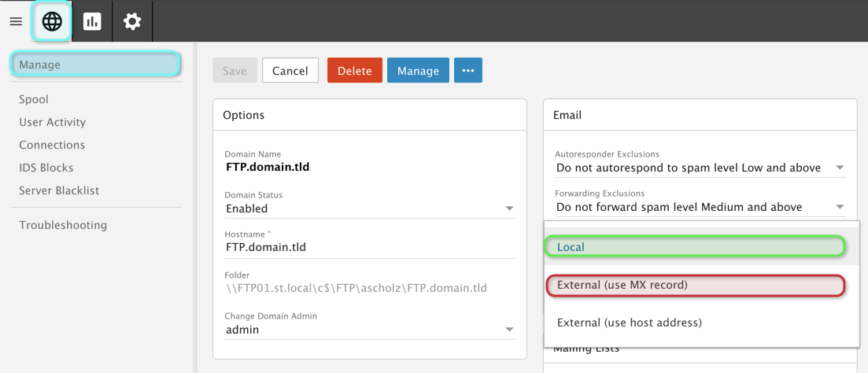Click the three-dot more actions button
This screenshot has width=868, height=373.
point(467,71)
